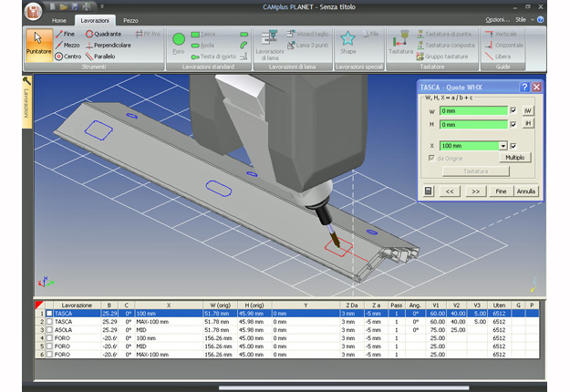Toggle the X field checkbox
Image resolution: width=570 pixels, height=392 pixels.
coord(513,146)
